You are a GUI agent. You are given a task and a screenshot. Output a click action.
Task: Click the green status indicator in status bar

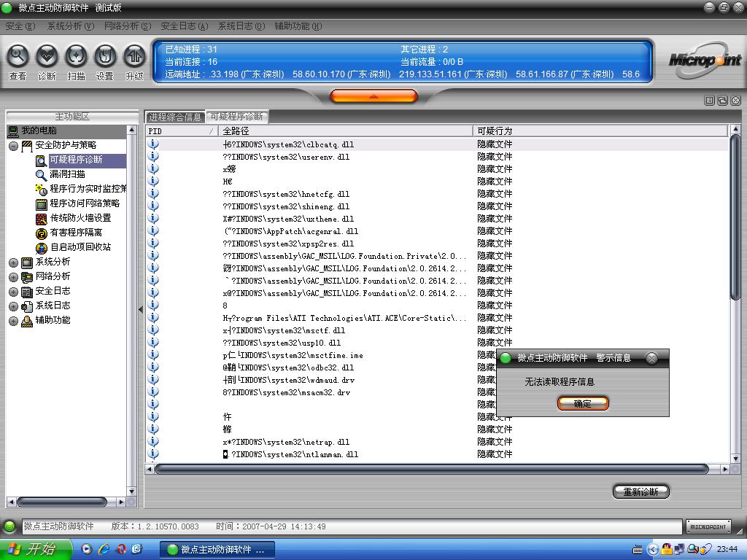(9, 526)
